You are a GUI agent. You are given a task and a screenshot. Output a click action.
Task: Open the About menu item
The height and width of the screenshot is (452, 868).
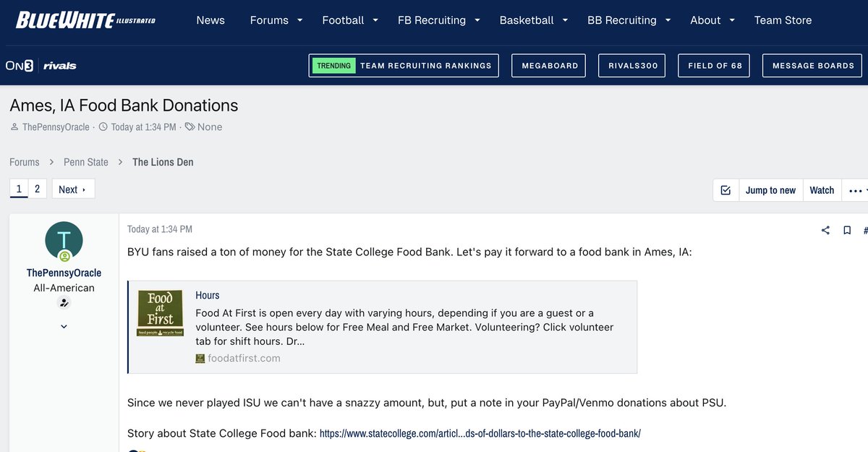[x=705, y=20]
